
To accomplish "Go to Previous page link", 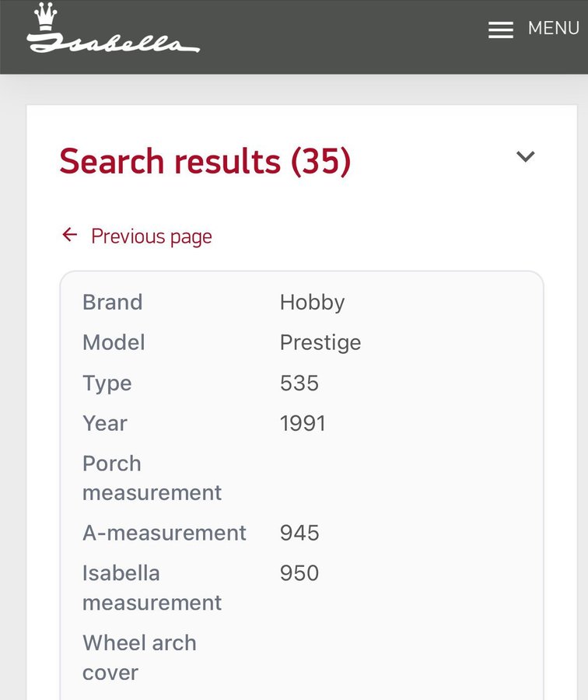I will point(151,236).
